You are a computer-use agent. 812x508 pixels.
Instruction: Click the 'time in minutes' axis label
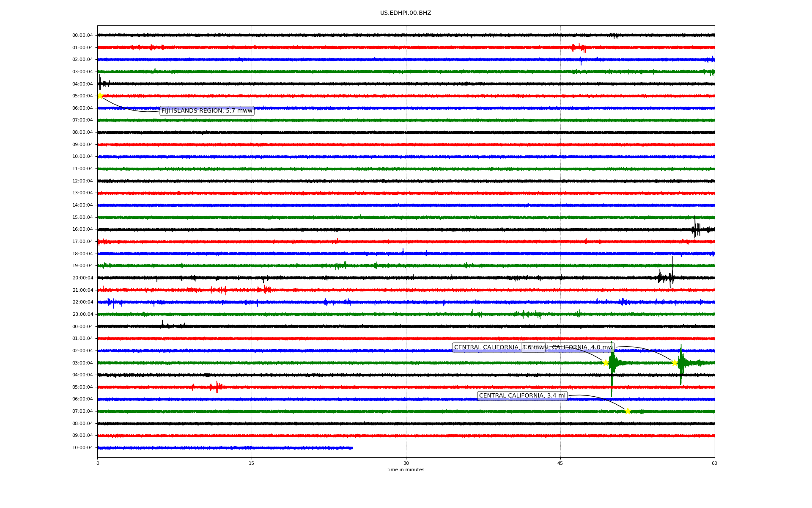tap(406, 470)
